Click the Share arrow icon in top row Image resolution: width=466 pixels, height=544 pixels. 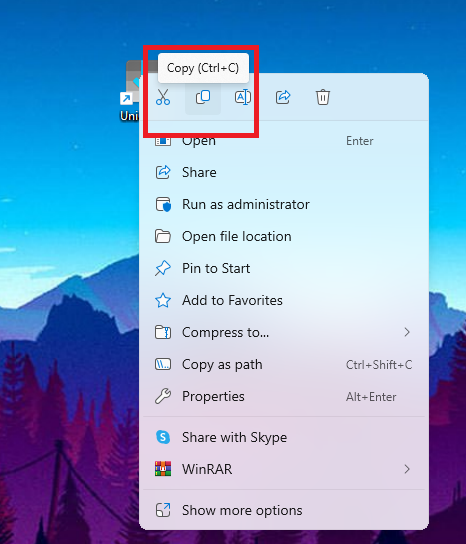click(283, 97)
